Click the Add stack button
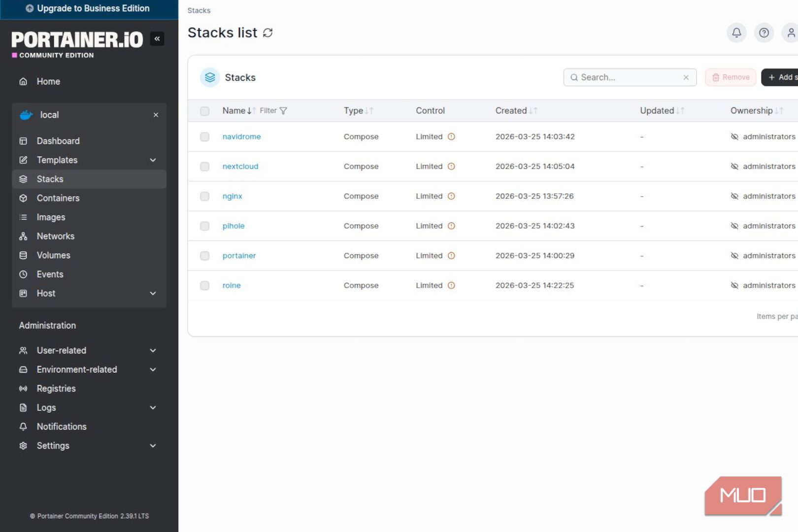 point(780,77)
